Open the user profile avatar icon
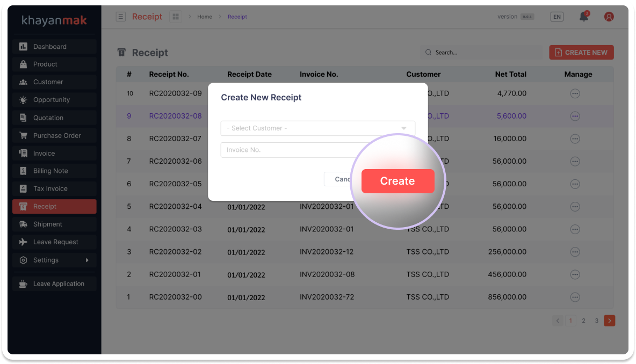 609,17
